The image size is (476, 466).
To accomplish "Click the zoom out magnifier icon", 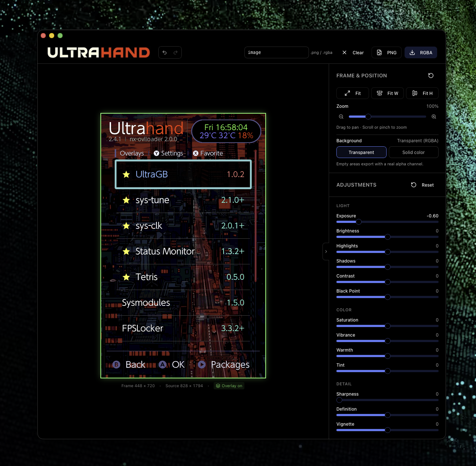I will pyautogui.click(x=341, y=117).
